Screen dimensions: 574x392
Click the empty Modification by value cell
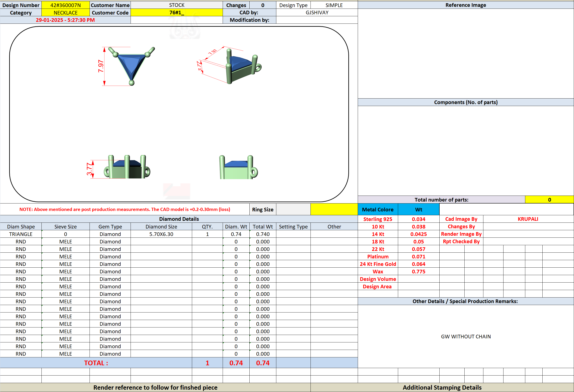point(317,20)
